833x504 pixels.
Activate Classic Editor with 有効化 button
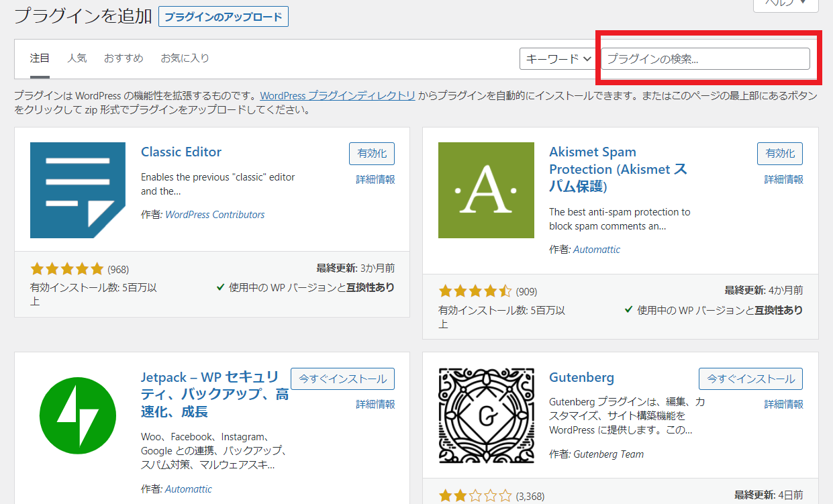pos(372,154)
